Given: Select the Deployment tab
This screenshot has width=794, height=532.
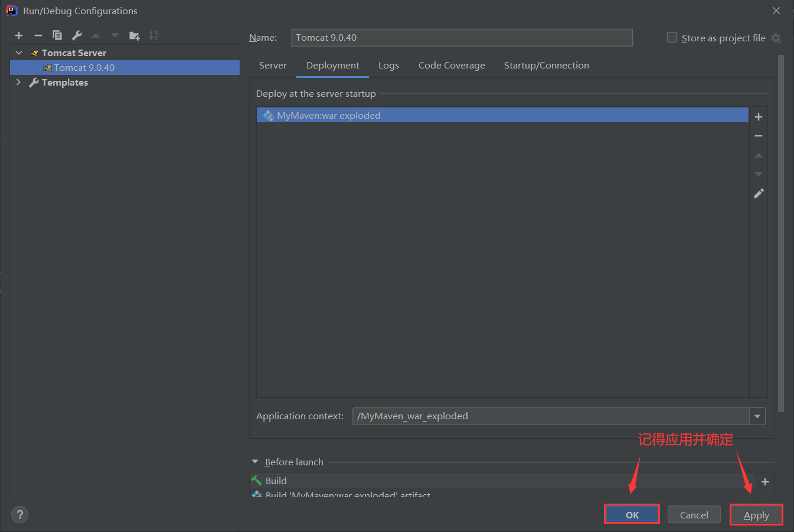Looking at the screenshot, I should (x=333, y=66).
